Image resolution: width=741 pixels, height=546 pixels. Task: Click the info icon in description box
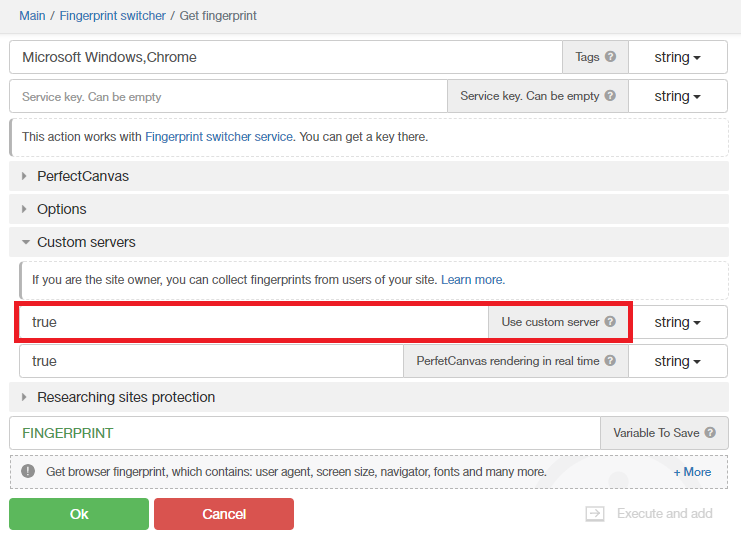pyautogui.click(x=27, y=471)
